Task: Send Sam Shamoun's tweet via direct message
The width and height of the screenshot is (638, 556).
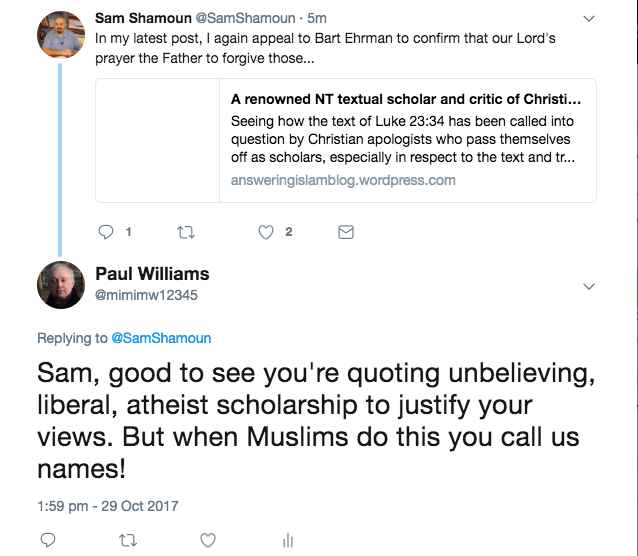Action: [x=346, y=232]
